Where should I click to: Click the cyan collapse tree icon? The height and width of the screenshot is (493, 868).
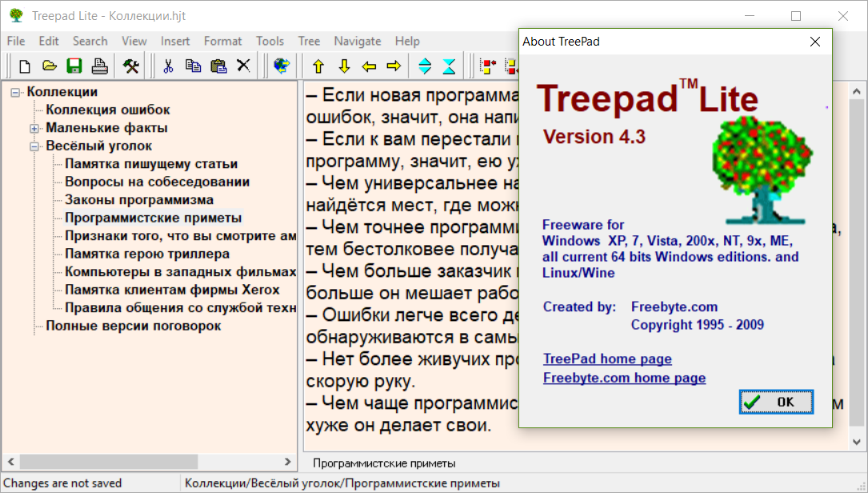pyautogui.click(x=449, y=66)
